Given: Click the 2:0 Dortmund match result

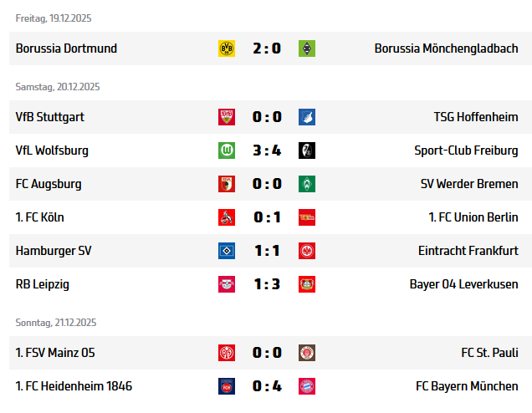Looking at the screenshot, I should (x=267, y=48).
